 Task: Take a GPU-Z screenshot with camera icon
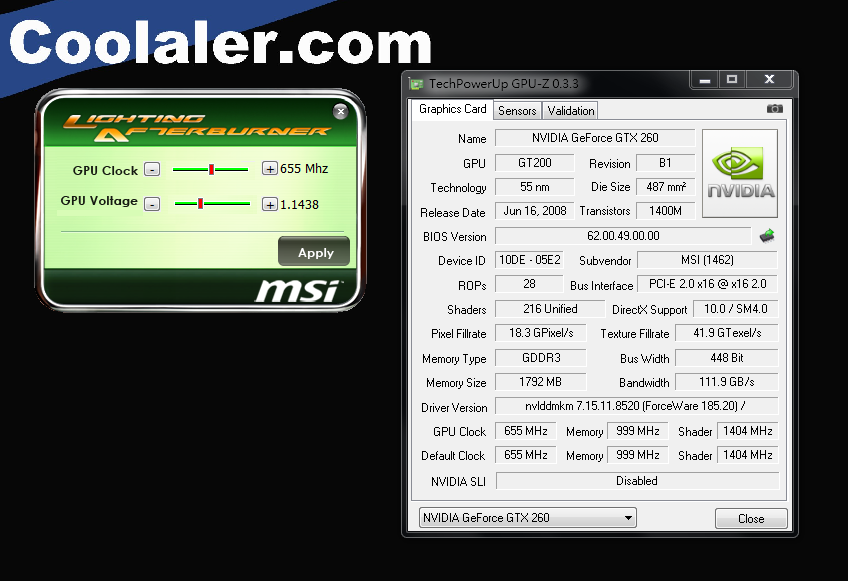pyautogui.click(x=774, y=109)
